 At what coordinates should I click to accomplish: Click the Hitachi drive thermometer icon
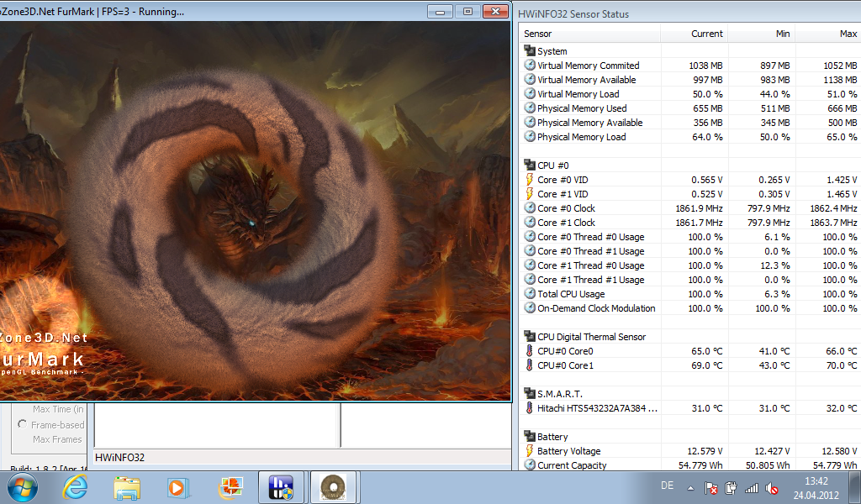click(530, 407)
